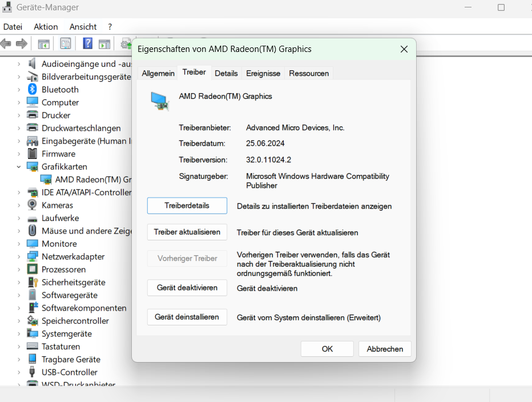The height and width of the screenshot is (402, 532).
Task: Click the Bildverarbeitungsgeräte scanner icon
Action: click(x=32, y=77)
